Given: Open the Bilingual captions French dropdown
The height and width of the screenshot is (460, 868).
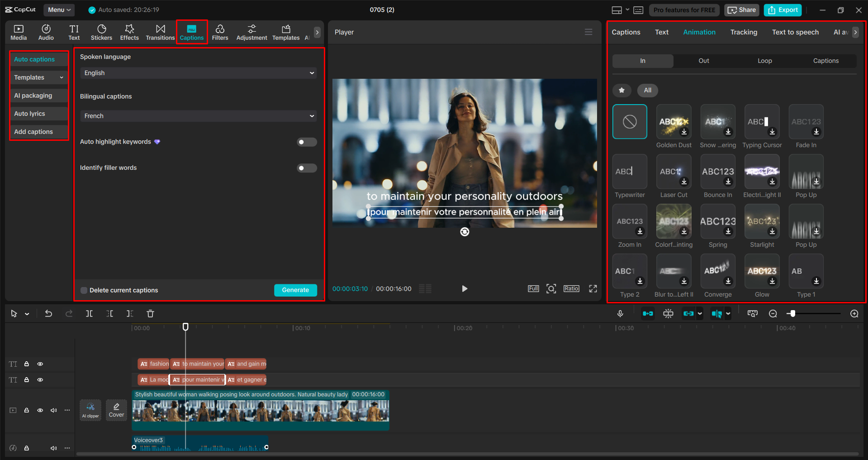Looking at the screenshot, I should (x=198, y=115).
